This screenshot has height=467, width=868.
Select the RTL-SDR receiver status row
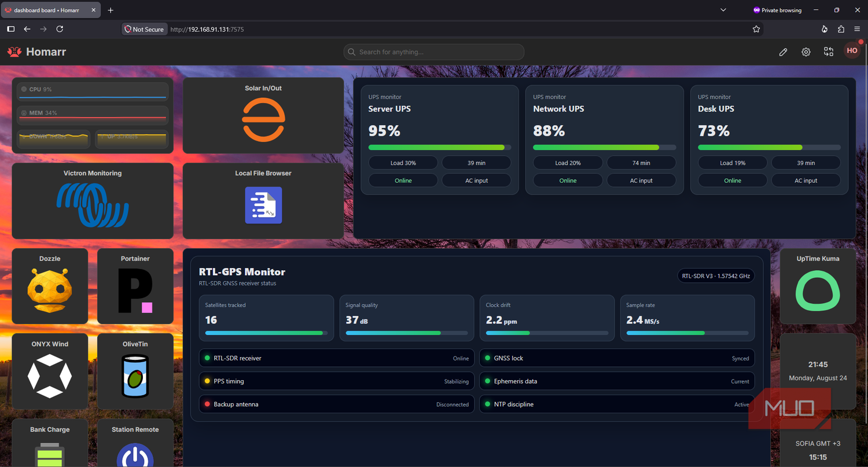[x=336, y=358]
